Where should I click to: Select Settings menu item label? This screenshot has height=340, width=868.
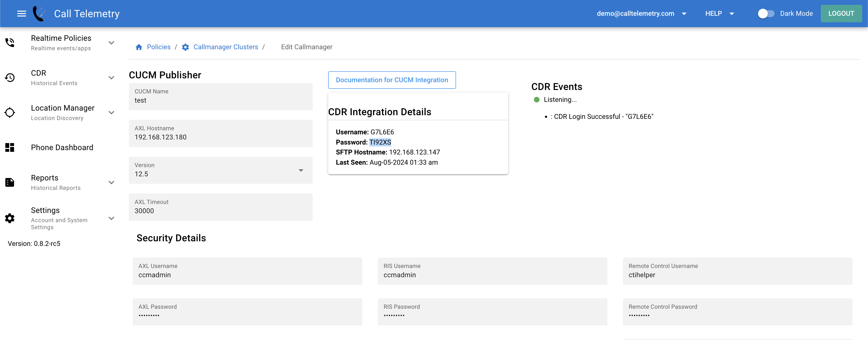(x=45, y=210)
